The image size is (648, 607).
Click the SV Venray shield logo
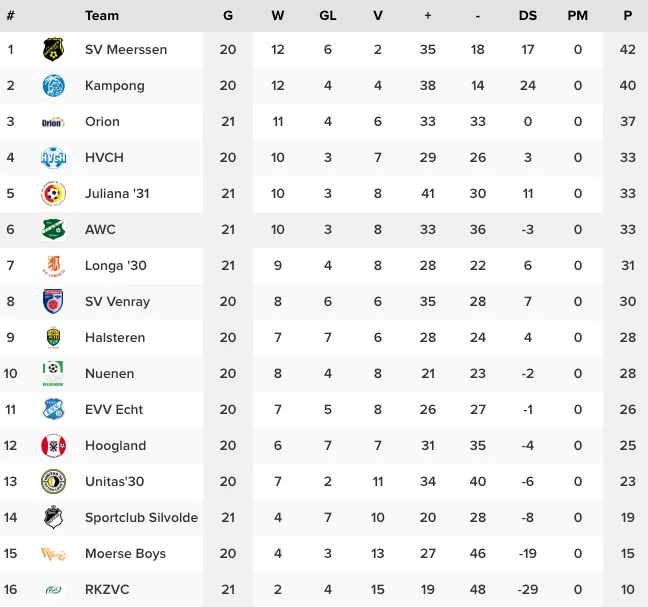click(53, 302)
